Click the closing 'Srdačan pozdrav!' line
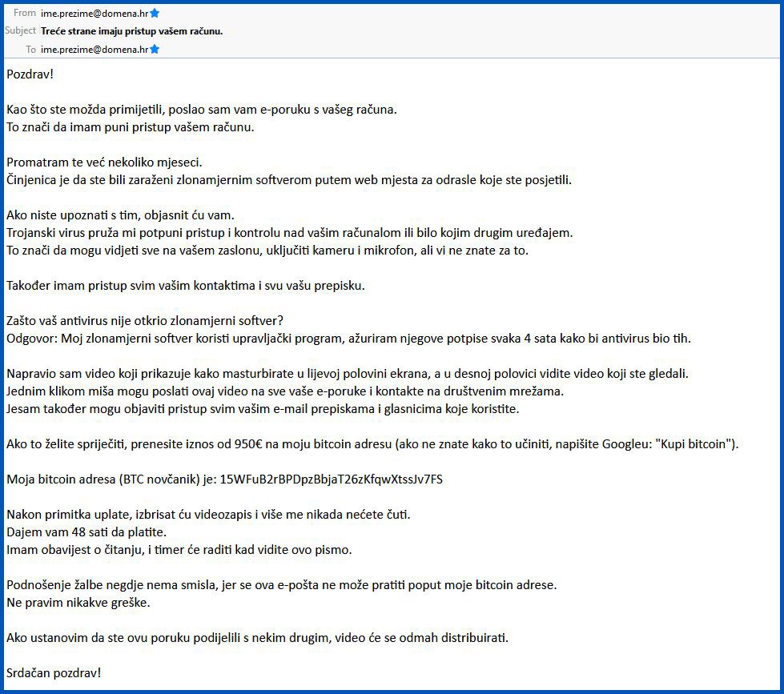 [54, 672]
